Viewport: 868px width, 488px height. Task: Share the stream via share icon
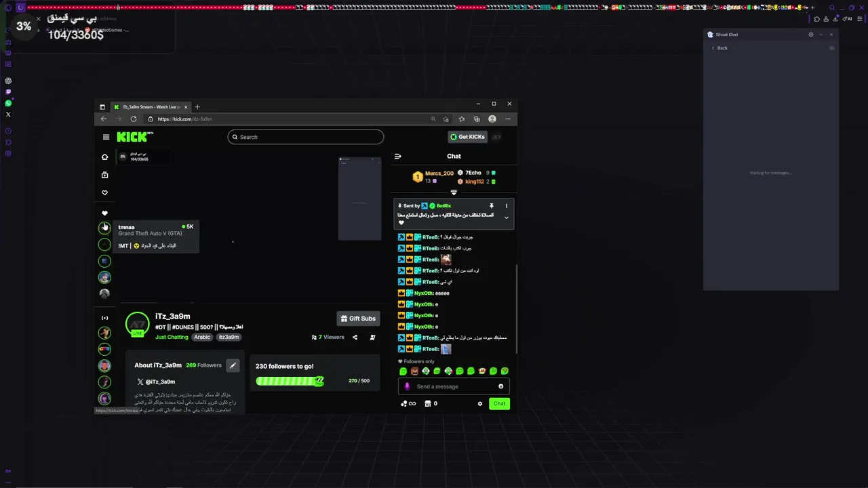tap(355, 337)
